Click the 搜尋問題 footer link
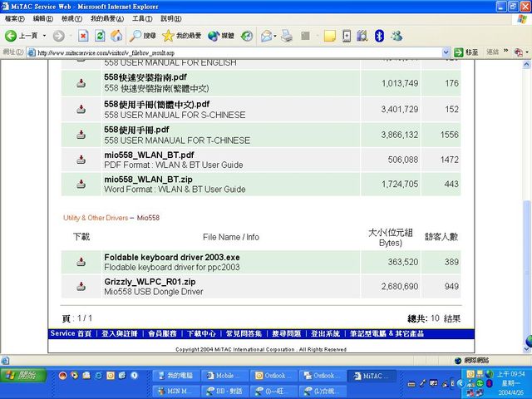This screenshot has height=399, width=532. point(286,333)
